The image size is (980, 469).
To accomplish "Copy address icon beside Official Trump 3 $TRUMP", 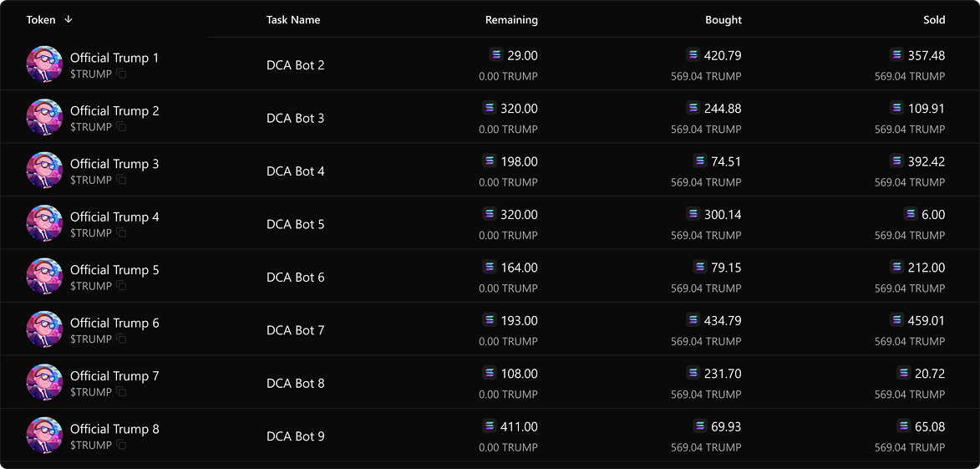I will pos(122,180).
